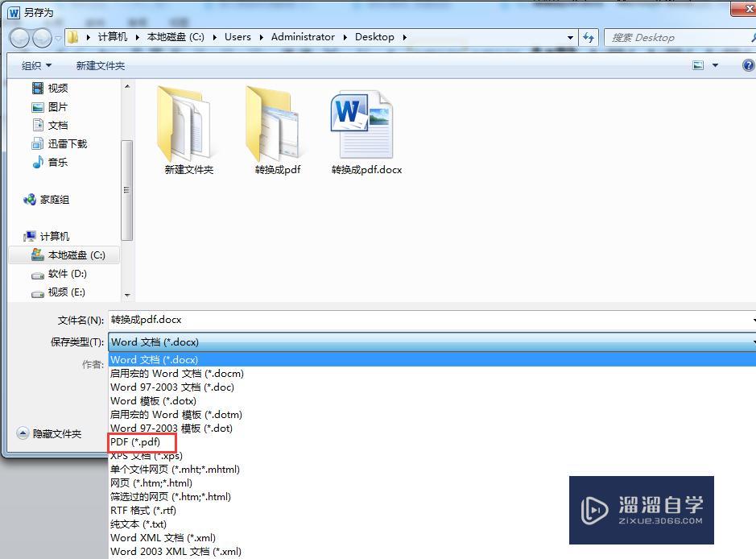
Task: Click folder icon at address bar start
Action: pos(72,37)
